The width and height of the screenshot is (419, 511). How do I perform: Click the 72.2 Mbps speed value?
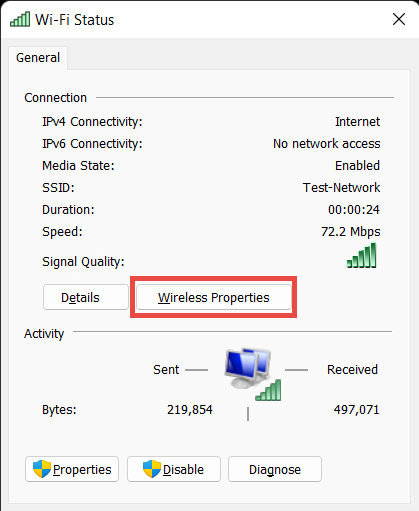tap(351, 232)
